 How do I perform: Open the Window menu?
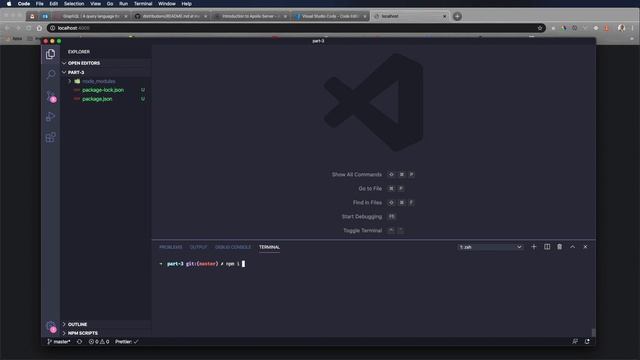tap(167, 4)
